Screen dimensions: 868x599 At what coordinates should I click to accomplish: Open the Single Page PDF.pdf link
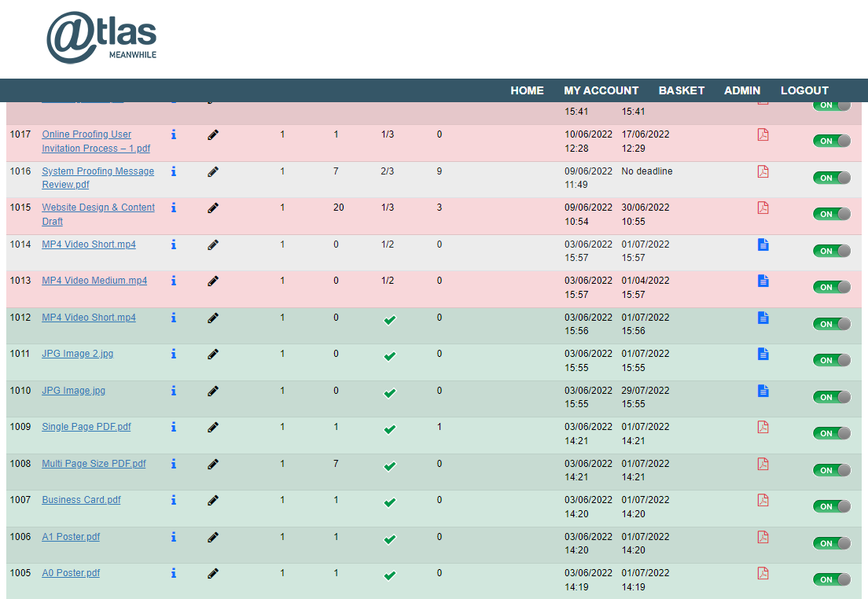(86, 427)
